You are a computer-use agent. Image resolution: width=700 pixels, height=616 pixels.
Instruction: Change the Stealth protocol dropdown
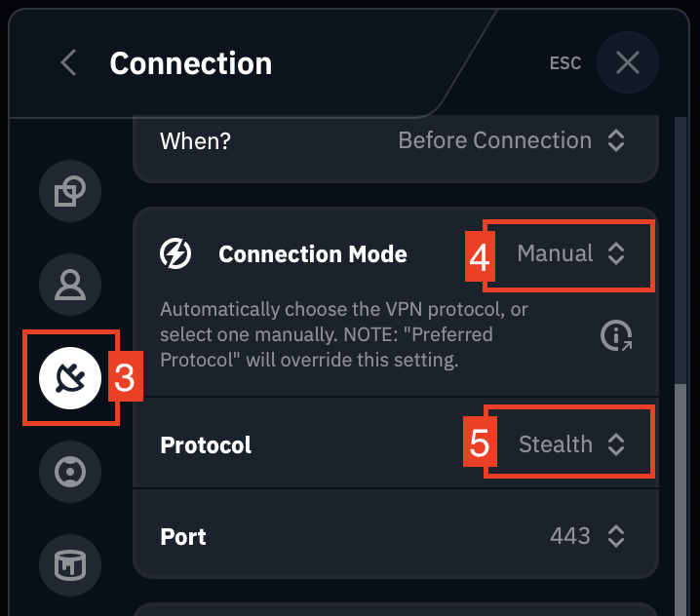coord(569,445)
